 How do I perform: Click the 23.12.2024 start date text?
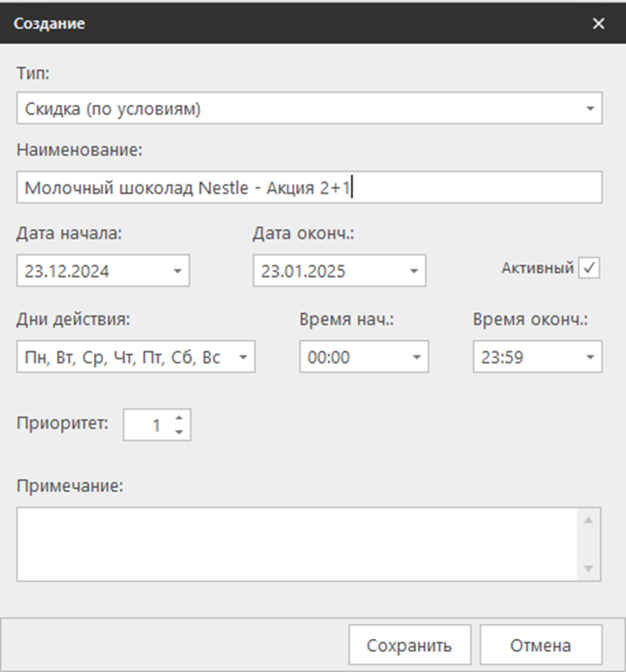[67, 271]
